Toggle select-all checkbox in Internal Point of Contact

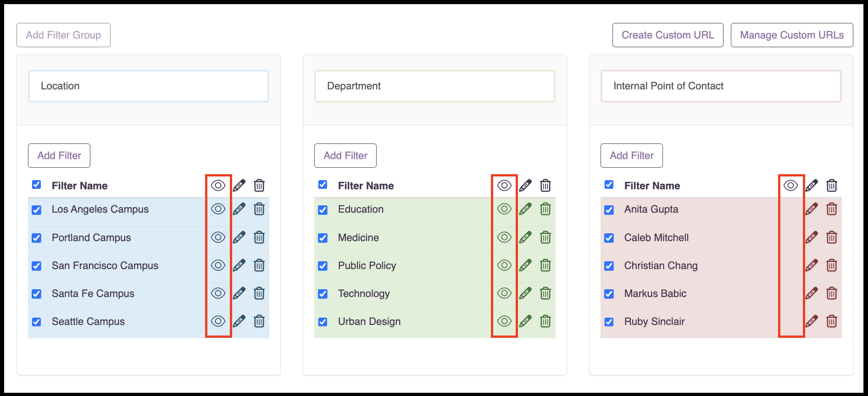pyautogui.click(x=609, y=185)
